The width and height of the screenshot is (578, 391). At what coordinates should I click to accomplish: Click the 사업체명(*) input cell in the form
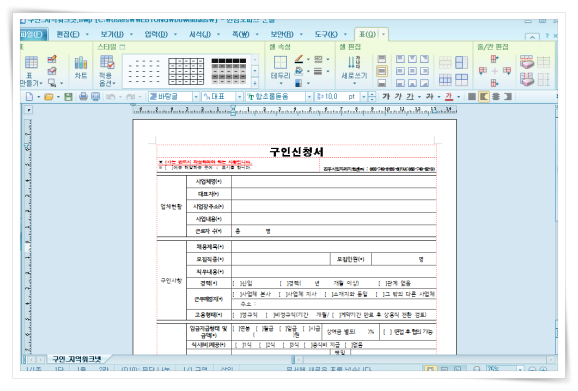(x=334, y=182)
